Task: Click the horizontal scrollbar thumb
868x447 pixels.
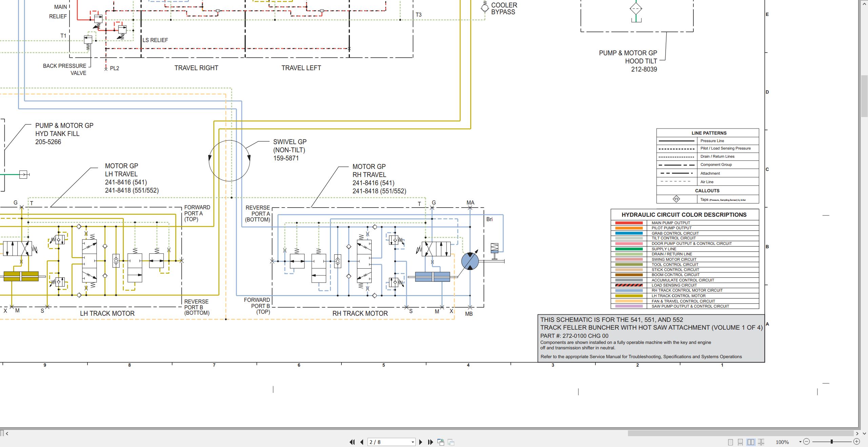Action: click(741, 433)
